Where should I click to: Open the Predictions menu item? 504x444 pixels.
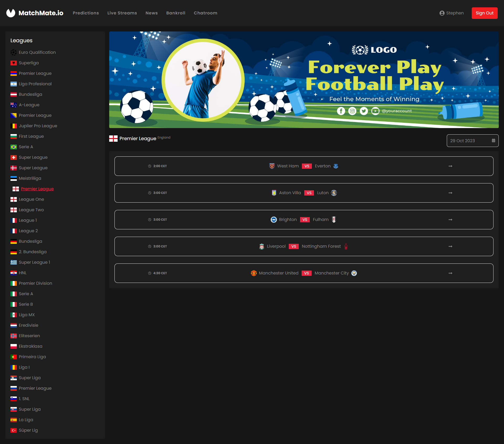86,13
